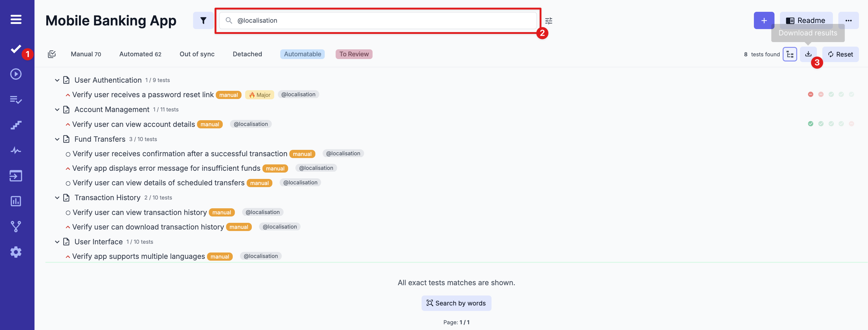Screen dimensions: 868x330
Task: Collapse the Fund Transfers suite
Action: tap(57, 139)
